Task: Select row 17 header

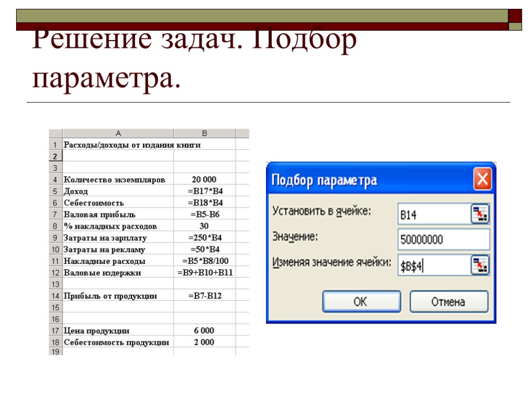Action: pyautogui.click(x=55, y=330)
